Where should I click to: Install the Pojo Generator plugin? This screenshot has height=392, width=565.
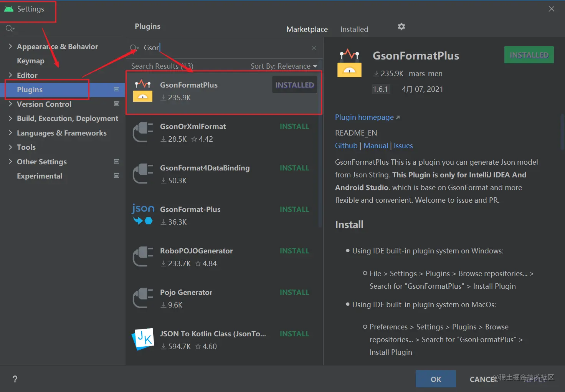tap(294, 292)
